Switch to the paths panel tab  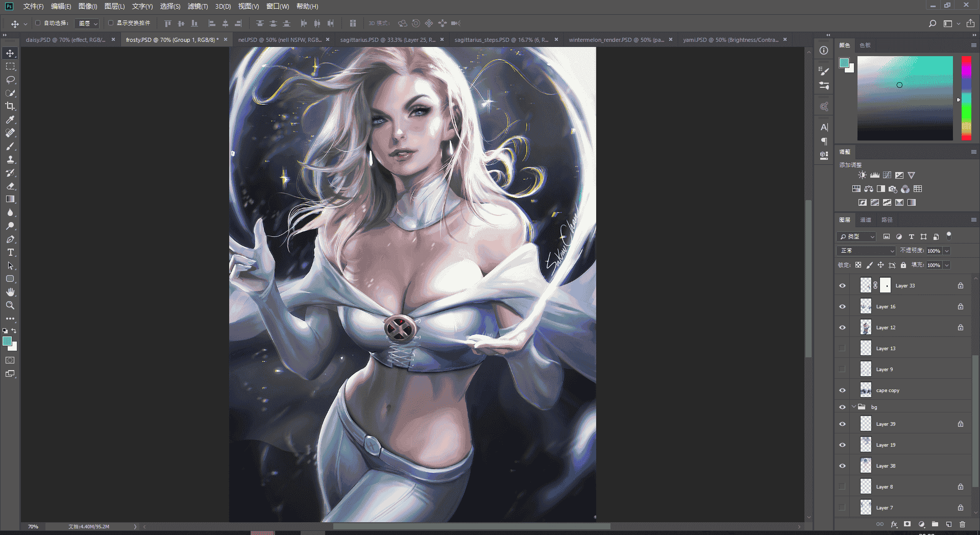click(x=887, y=220)
